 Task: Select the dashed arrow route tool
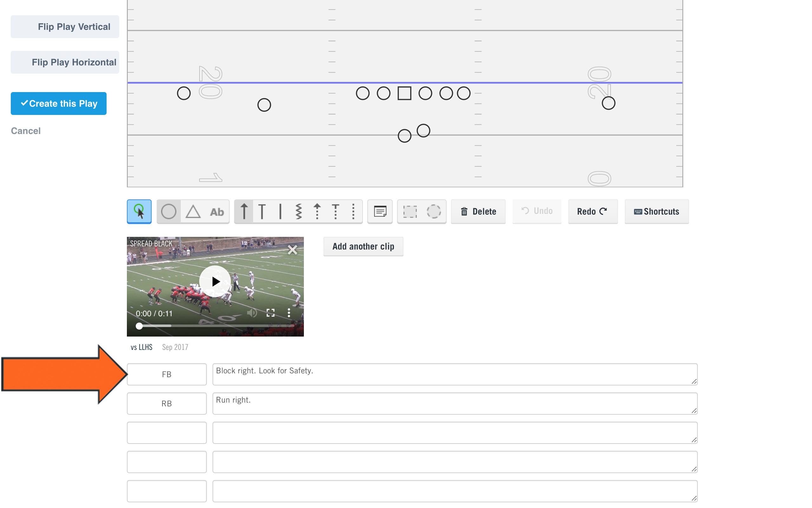(317, 211)
